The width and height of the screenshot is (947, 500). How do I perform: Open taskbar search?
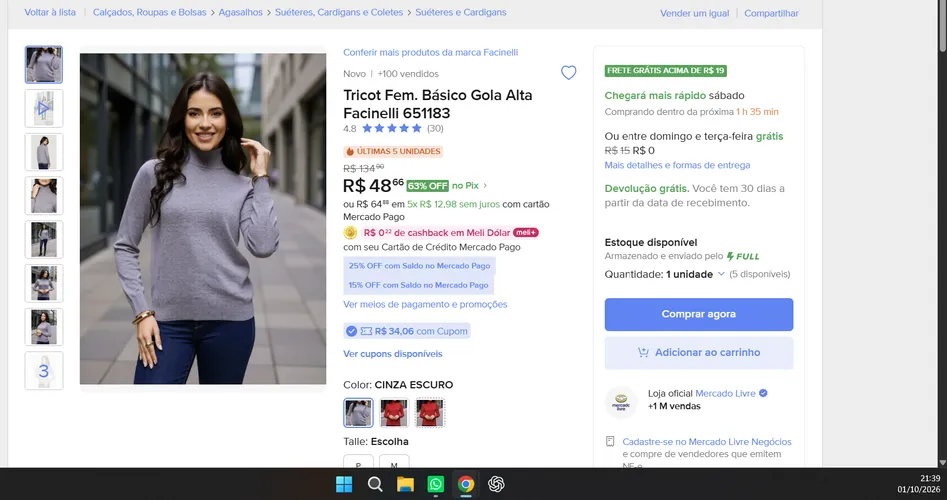375,484
